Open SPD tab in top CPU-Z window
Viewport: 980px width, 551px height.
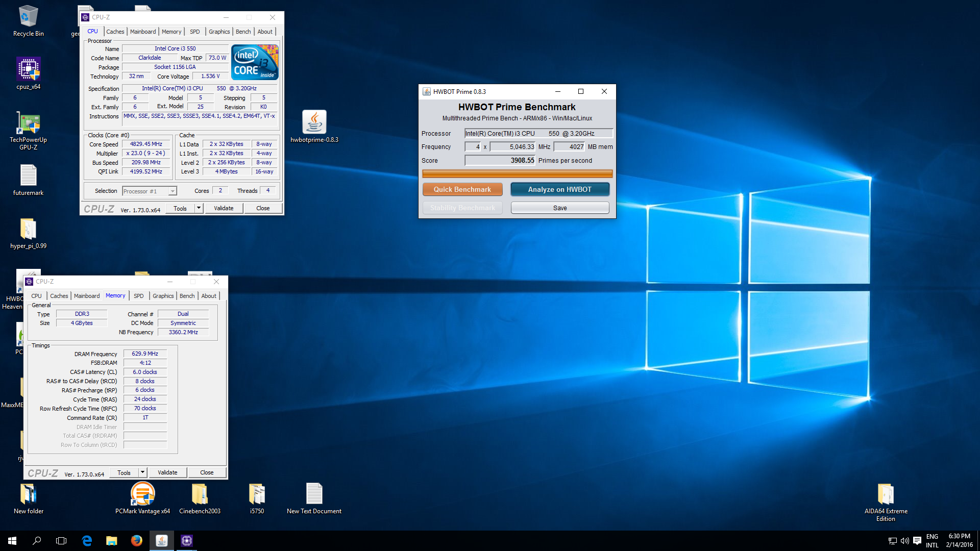[195, 32]
